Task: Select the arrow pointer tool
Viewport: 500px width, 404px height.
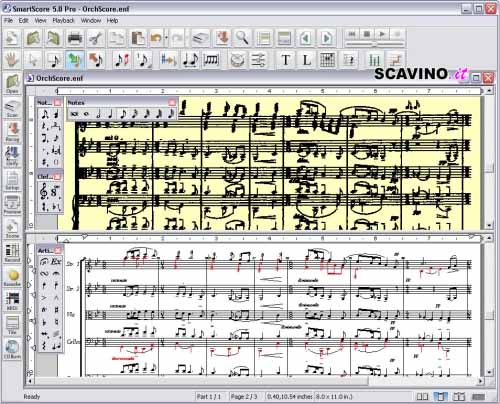Action: coord(33,60)
